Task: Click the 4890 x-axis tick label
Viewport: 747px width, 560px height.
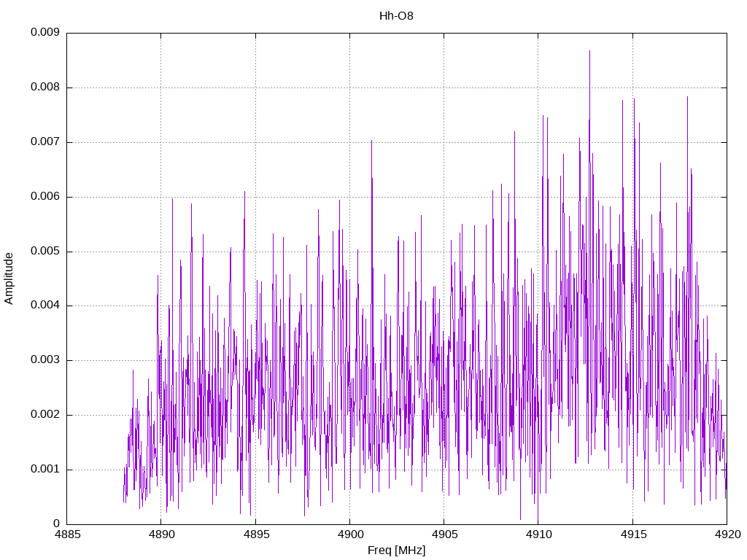Action: [161, 534]
